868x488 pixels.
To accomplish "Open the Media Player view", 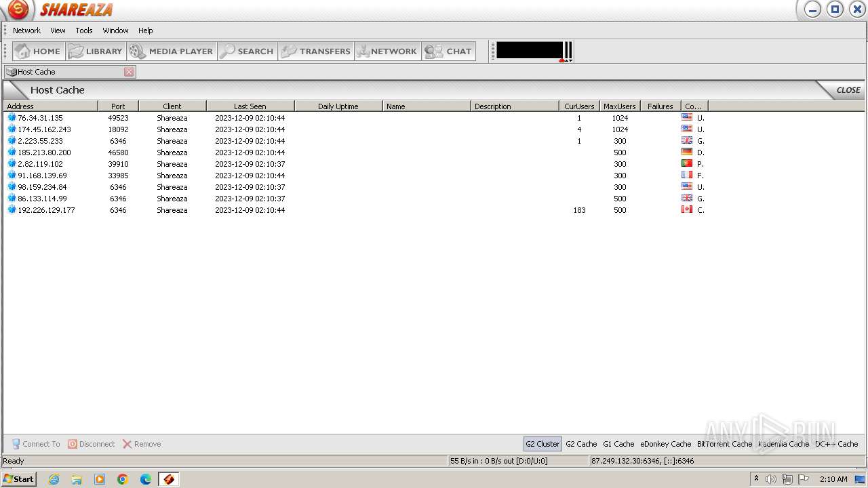I will click(x=172, y=52).
